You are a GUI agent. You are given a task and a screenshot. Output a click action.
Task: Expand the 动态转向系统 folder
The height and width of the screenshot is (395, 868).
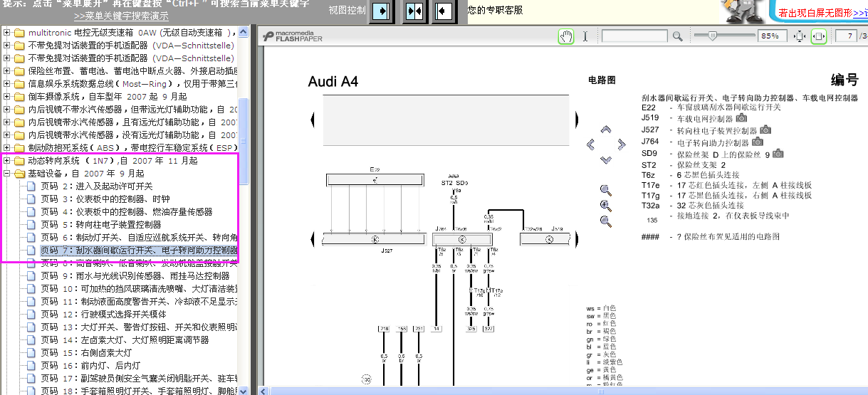(x=7, y=161)
